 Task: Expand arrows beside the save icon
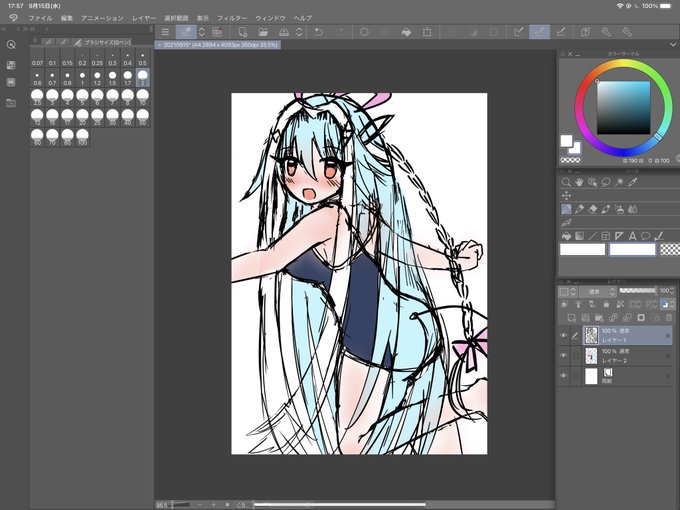tap(299, 32)
